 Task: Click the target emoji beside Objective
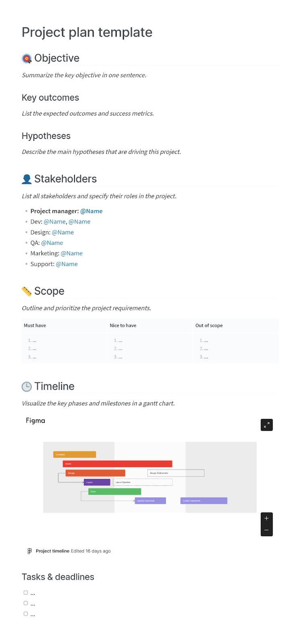[x=27, y=59]
